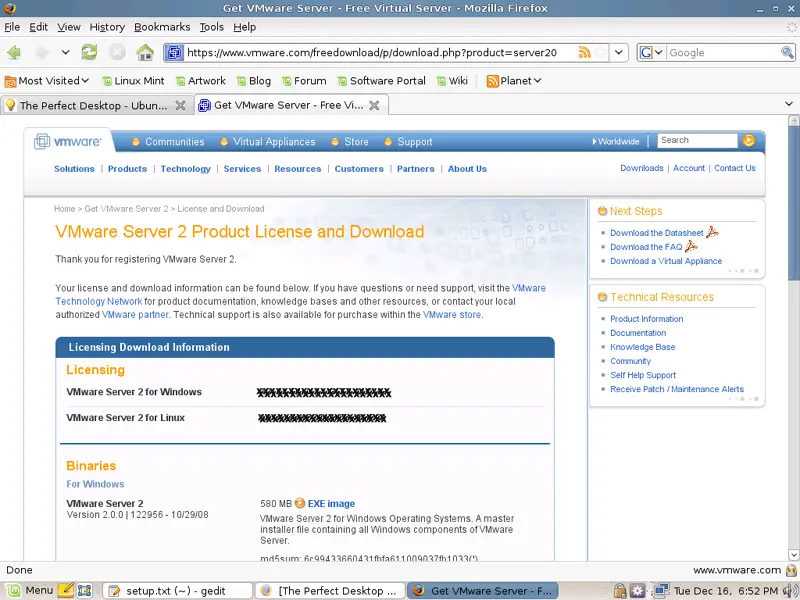
Task: Click the vertical scrollbar thumb
Action: [x=794, y=203]
